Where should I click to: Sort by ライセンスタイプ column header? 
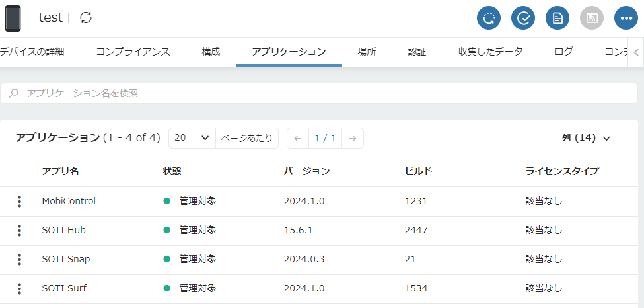562,172
